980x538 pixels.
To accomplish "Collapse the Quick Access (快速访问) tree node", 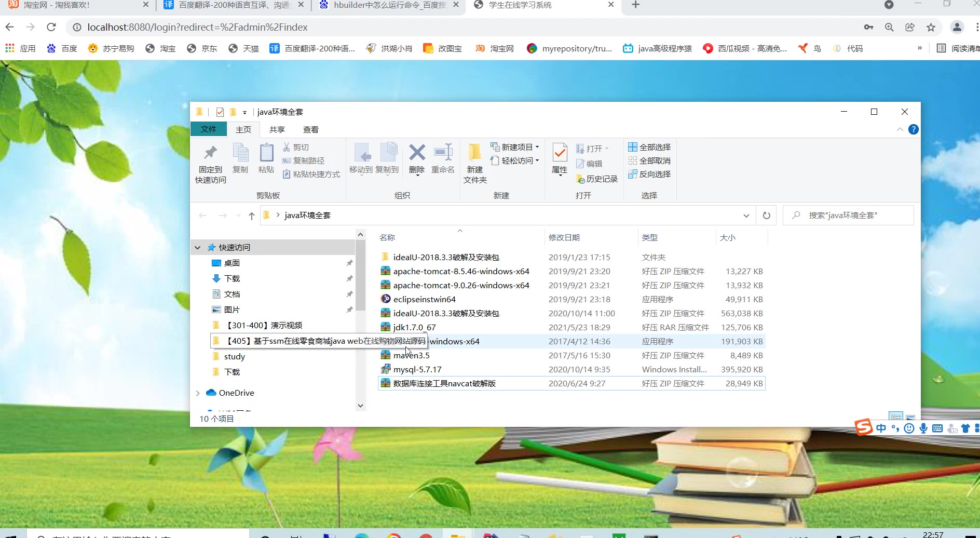I will [x=198, y=248].
